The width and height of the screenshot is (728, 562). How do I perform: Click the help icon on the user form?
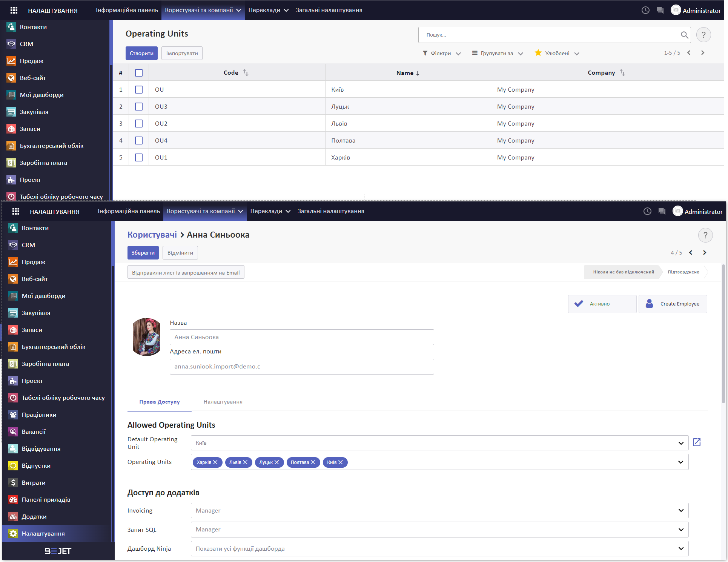(705, 235)
